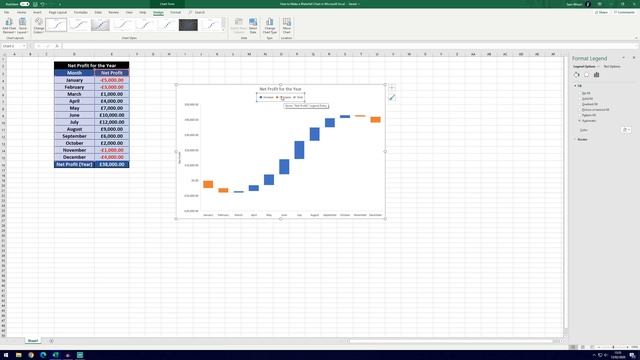Open Chrome from the taskbar
The image size is (640, 360).
[x=31, y=355]
